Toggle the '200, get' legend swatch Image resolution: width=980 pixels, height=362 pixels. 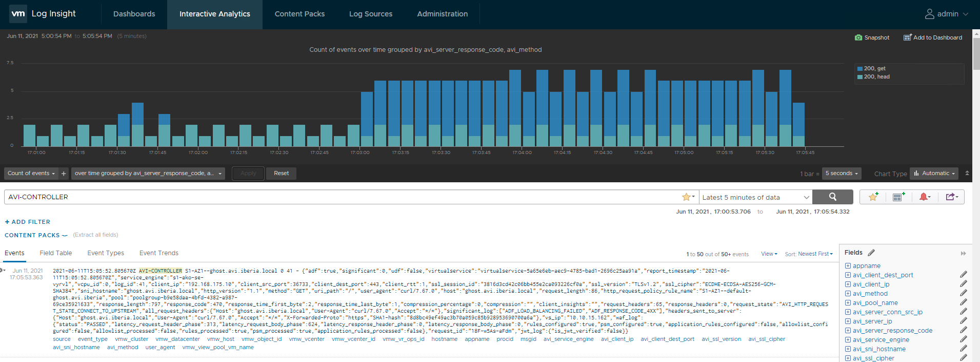[859, 68]
